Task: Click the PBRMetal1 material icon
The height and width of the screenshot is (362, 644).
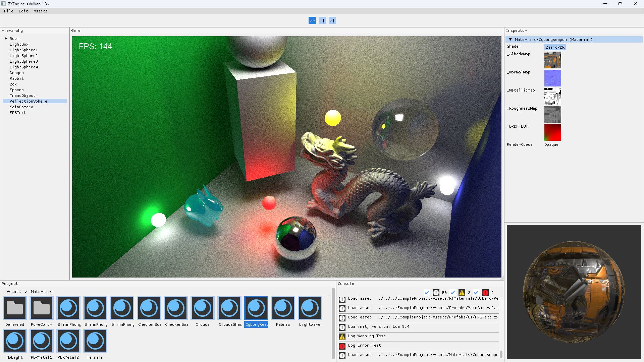Action: pos(41,341)
